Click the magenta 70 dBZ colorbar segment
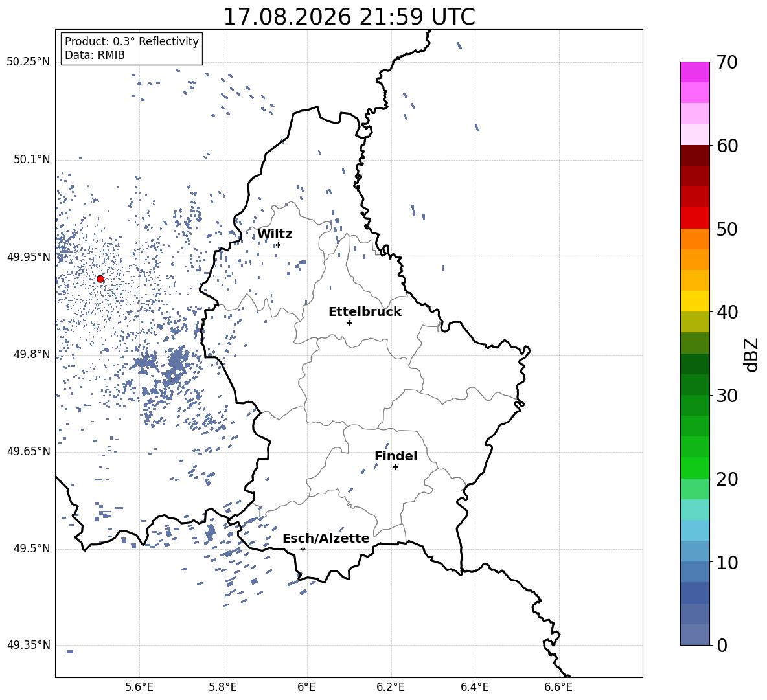The image size is (767, 700). pos(694,72)
